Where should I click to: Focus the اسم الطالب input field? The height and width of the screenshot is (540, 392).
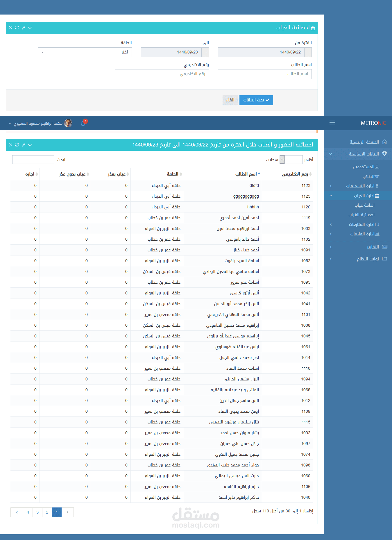pyautogui.click(x=265, y=74)
